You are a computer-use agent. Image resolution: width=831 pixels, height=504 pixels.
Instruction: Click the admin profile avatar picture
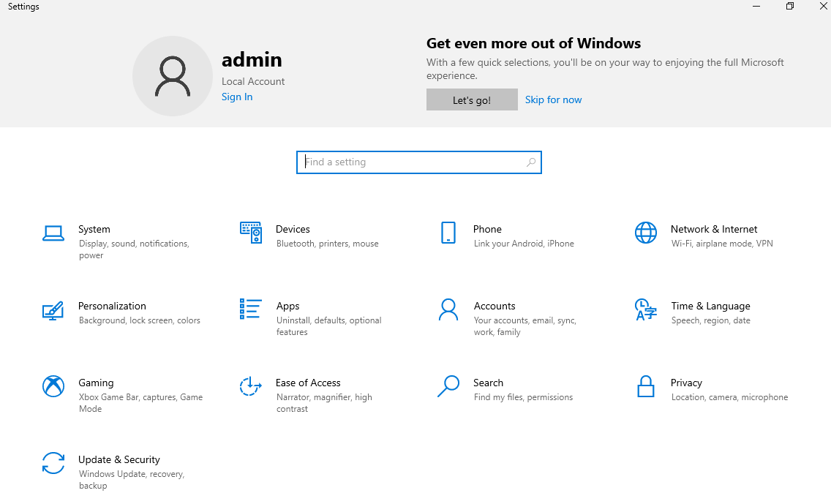[173, 76]
